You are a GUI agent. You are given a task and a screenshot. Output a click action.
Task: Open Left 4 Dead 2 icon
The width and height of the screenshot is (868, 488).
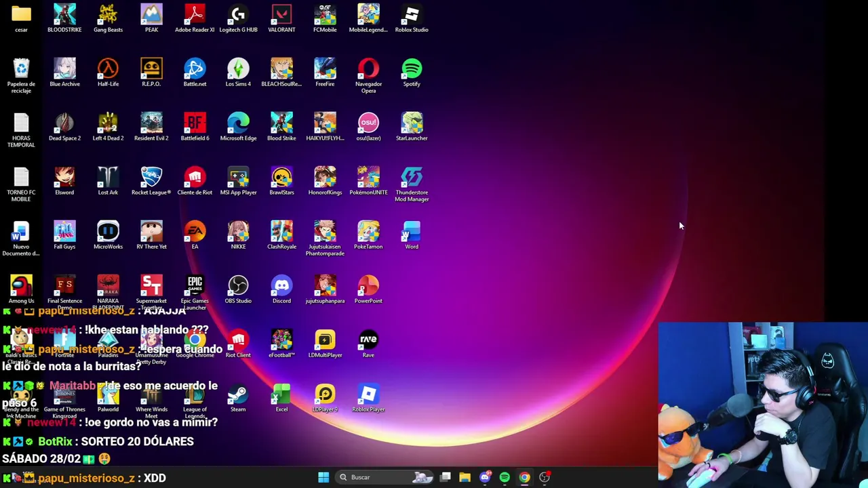click(x=108, y=127)
